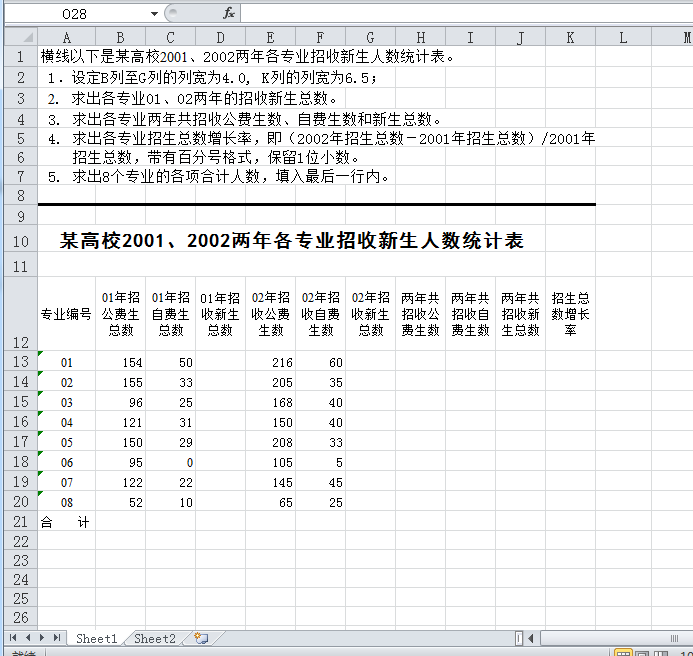Click row 1 text 横线以下是某高校
The width and height of the screenshot is (693, 656).
click(100, 57)
